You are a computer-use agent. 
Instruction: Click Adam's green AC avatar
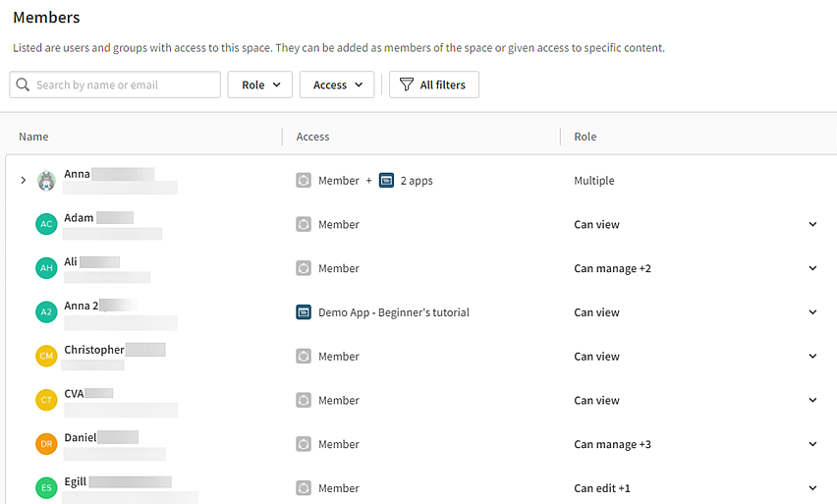click(46, 224)
